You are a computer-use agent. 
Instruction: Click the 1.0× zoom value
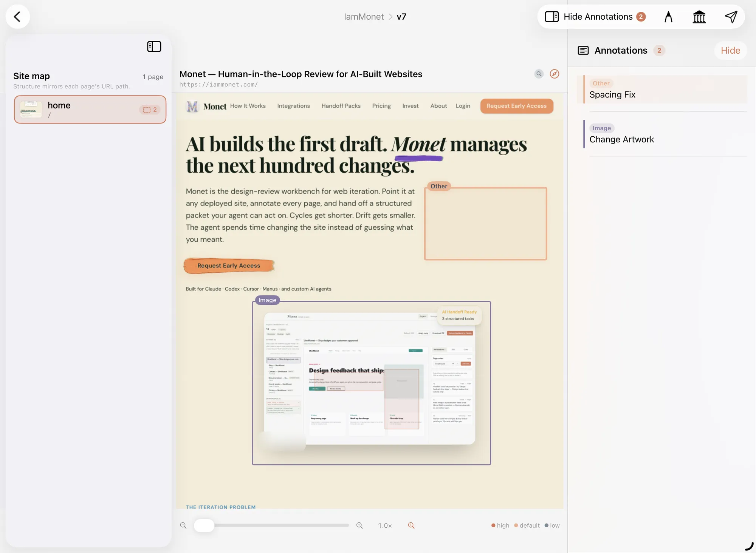point(385,525)
